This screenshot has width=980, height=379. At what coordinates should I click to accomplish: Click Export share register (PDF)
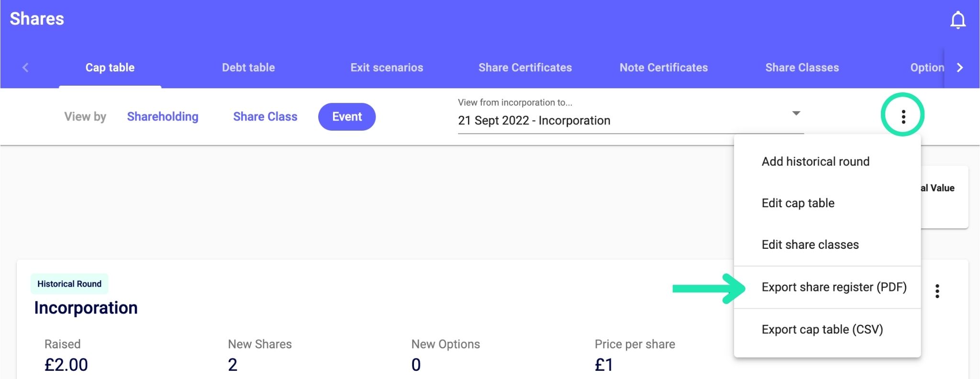click(834, 287)
